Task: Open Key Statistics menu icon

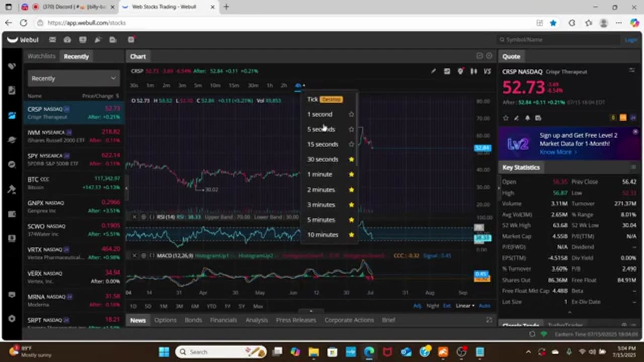Action: tap(633, 167)
